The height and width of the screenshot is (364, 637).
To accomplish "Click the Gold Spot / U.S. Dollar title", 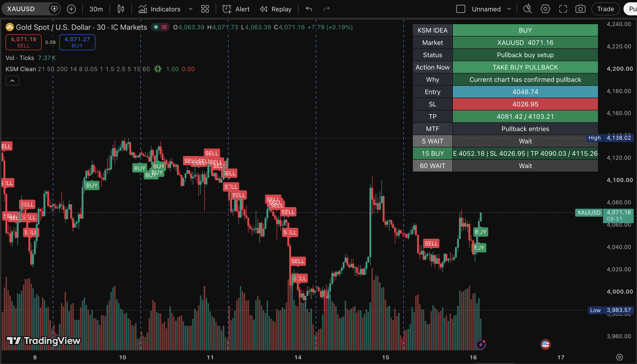I will pyautogui.click(x=82, y=27).
